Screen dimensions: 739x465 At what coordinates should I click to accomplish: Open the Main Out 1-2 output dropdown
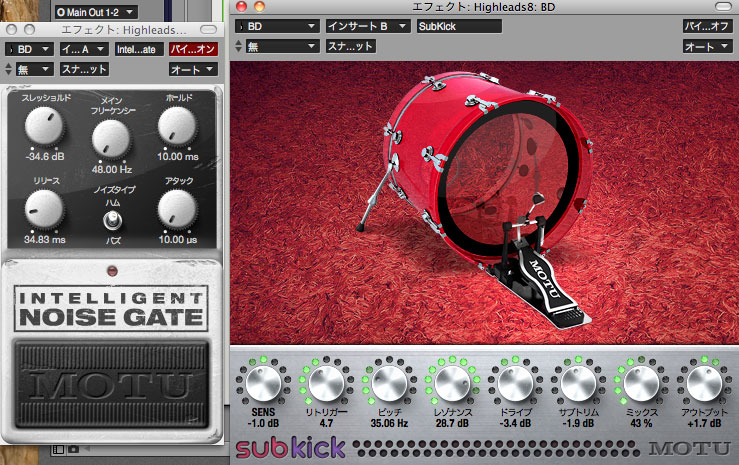click(x=96, y=12)
